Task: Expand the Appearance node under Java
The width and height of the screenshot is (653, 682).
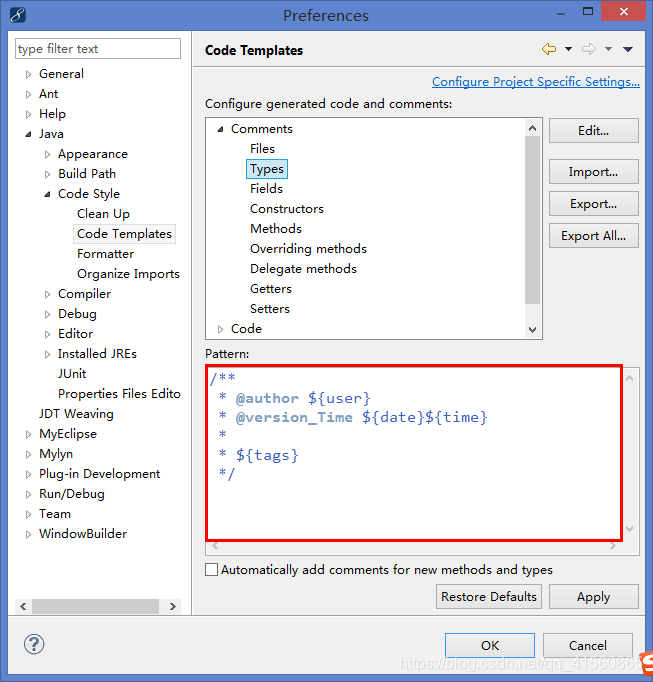Action: (47, 154)
